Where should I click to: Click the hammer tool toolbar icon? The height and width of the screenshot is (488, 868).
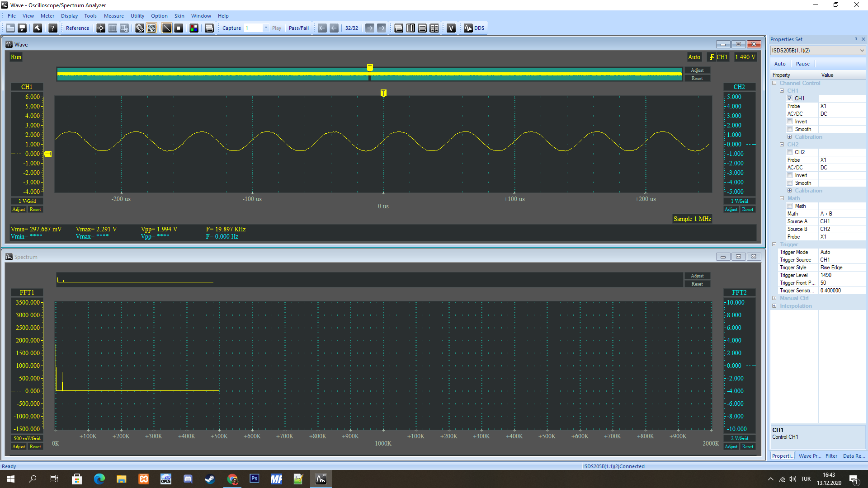tap(38, 28)
